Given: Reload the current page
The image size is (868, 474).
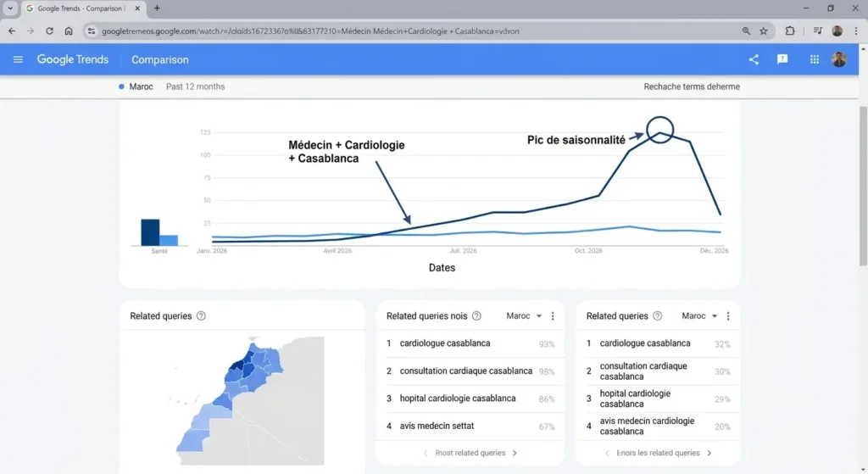Looking at the screenshot, I should click(x=49, y=31).
